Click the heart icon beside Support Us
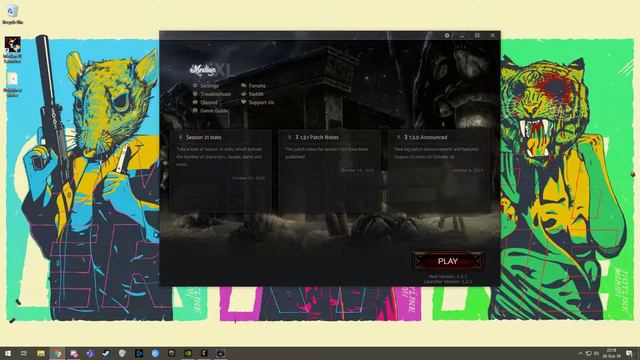Viewport: 640px width, 360px height. pos(243,102)
